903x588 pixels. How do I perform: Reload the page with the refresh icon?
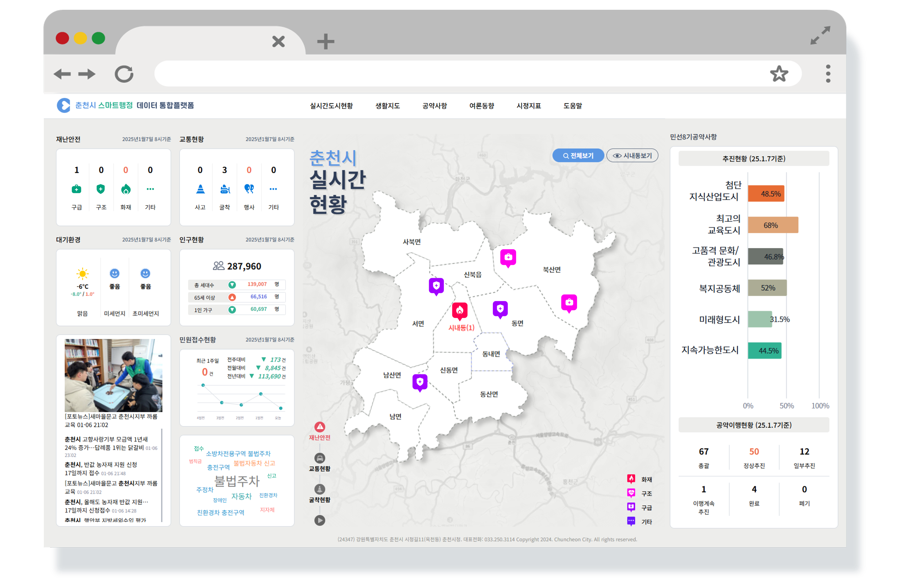pyautogui.click(x=124, y=74)
